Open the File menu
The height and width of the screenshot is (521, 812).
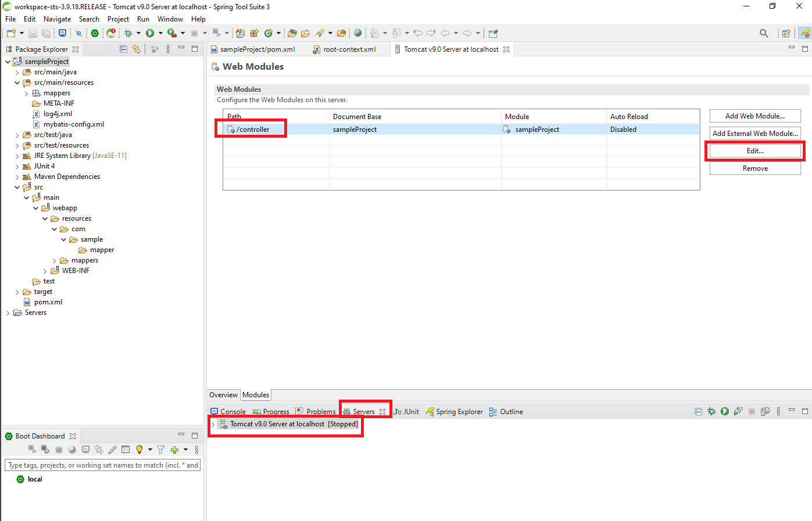click(x=10, y=19)
